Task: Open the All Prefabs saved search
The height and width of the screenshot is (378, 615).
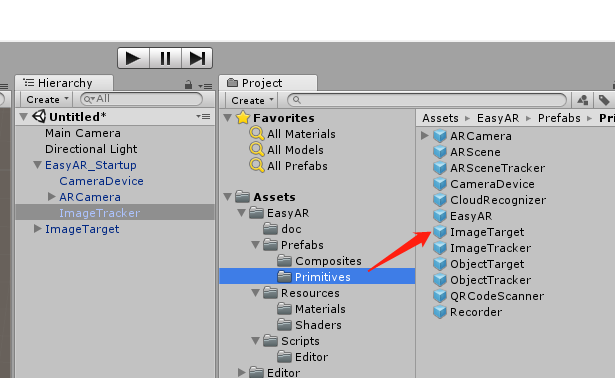Action: coord(297,166)
